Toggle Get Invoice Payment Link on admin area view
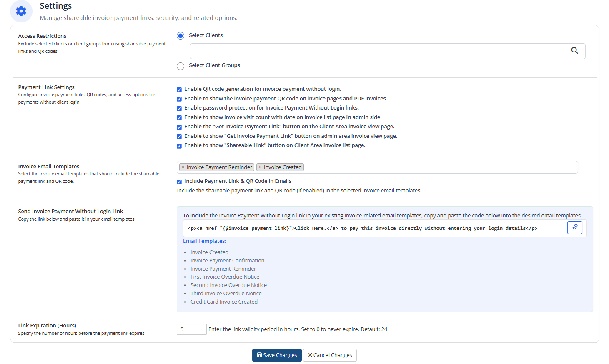The height and width of the screenshot is (364, 609). pos(179,136)
